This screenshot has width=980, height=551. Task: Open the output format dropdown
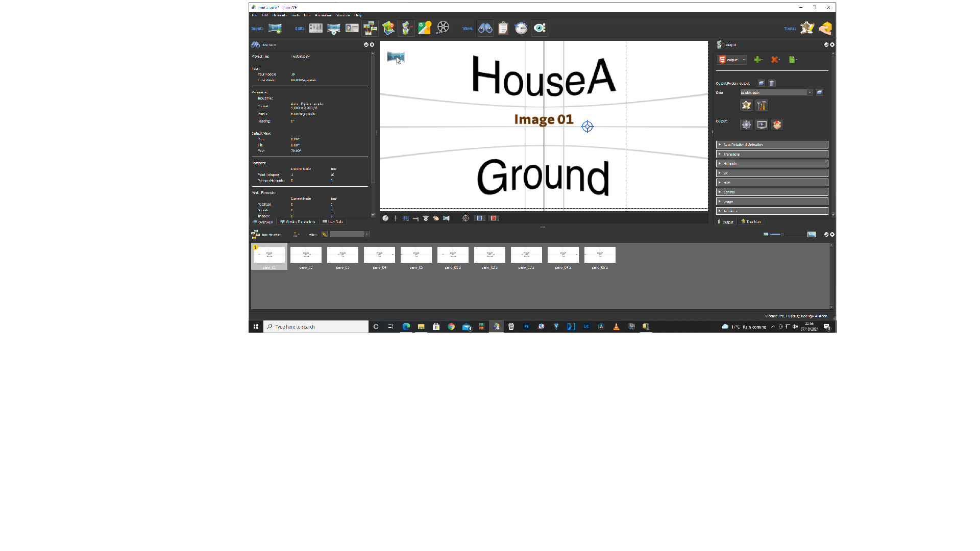pos(732,60)
